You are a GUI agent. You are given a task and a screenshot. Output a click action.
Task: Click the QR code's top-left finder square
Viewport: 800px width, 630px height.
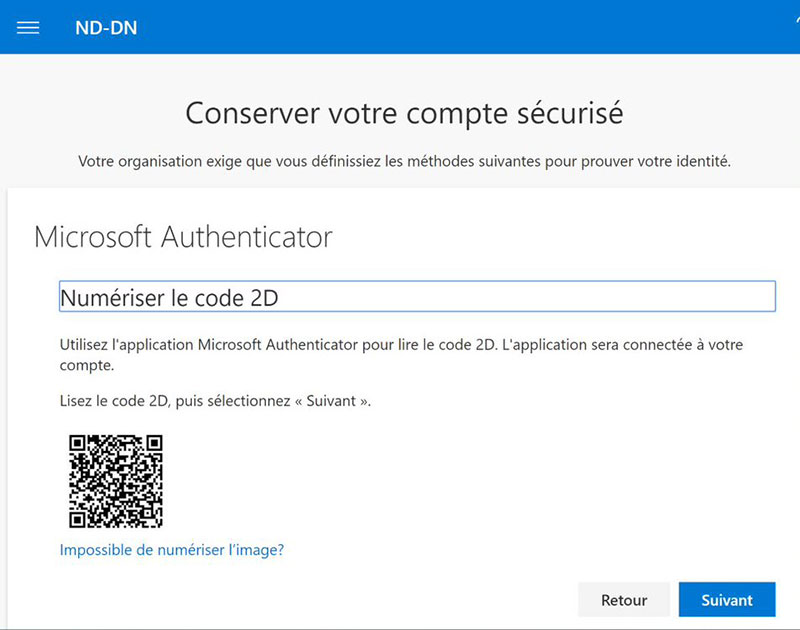(79, 444)
